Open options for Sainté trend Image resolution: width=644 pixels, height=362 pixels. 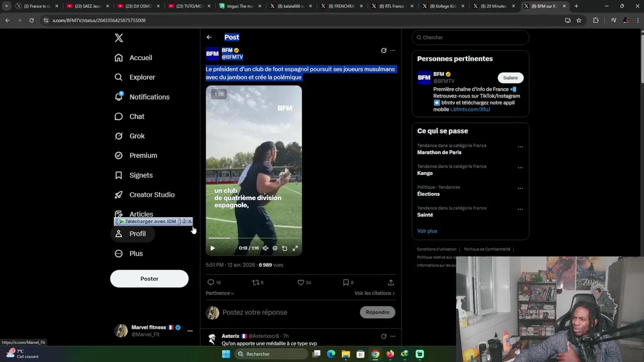(x=520, y=210)
